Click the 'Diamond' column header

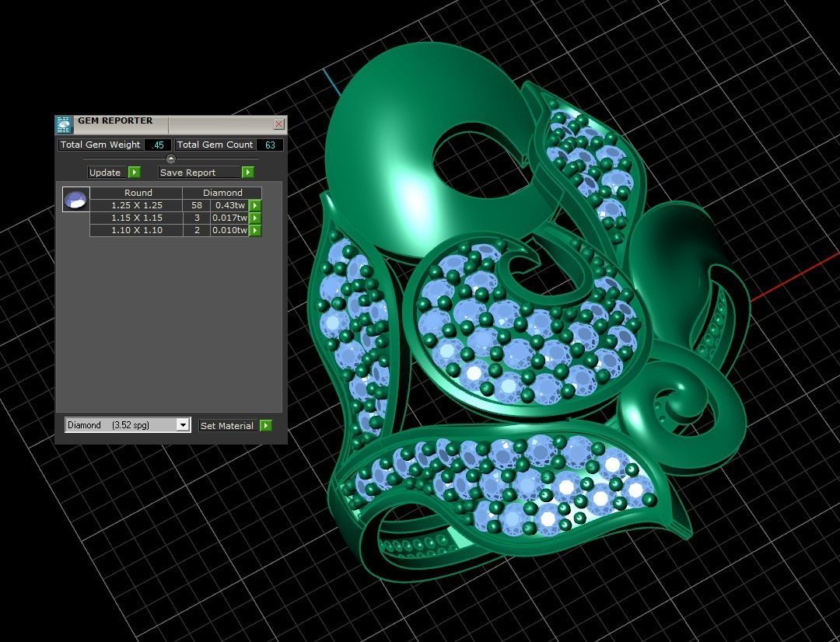pyautogui.click(x=222, y=193)
